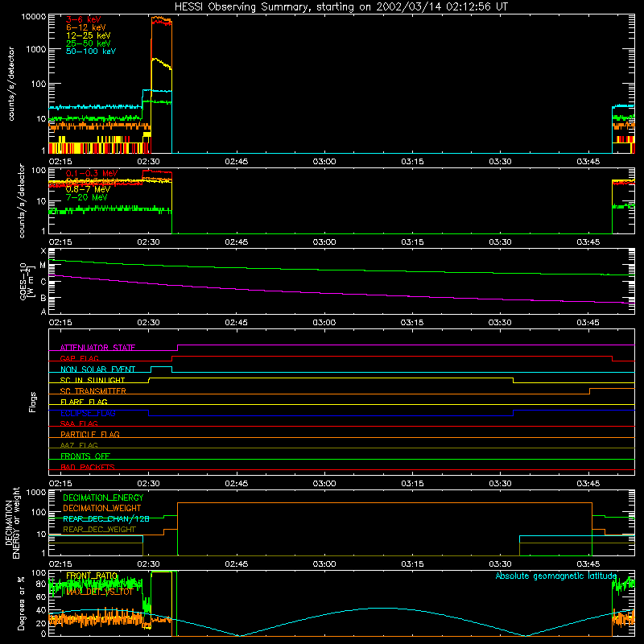Click the GAP_FLAG label
Viewport: 644px width, 644px height.
79,358
